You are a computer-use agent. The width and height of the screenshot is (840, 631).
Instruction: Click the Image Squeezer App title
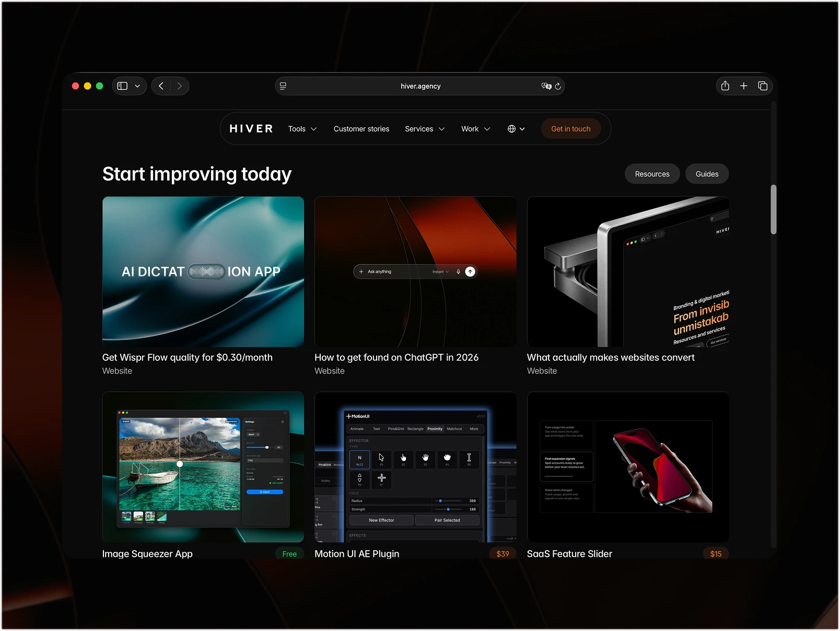[147, 554]
